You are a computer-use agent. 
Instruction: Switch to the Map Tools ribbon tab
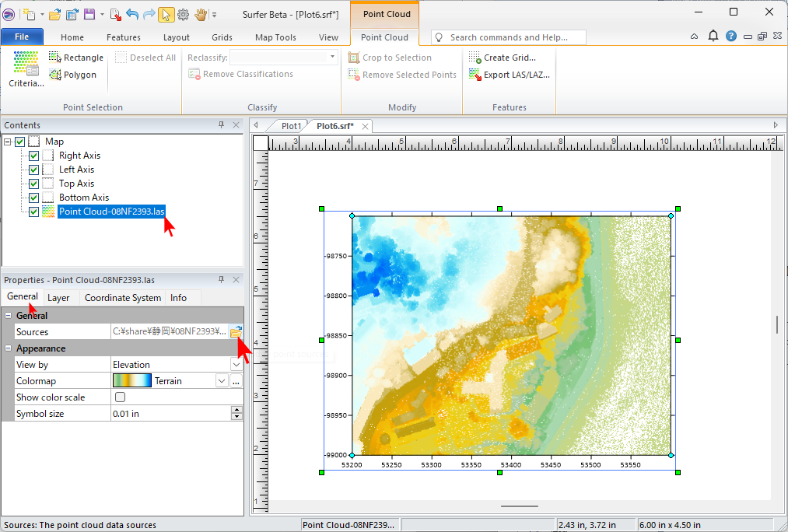[275, 37]
